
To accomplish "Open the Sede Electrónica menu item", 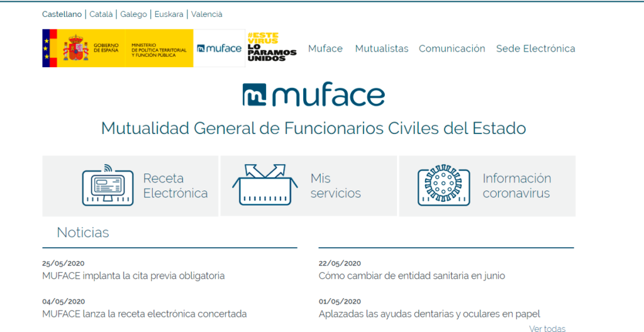I will click(536, 48).
